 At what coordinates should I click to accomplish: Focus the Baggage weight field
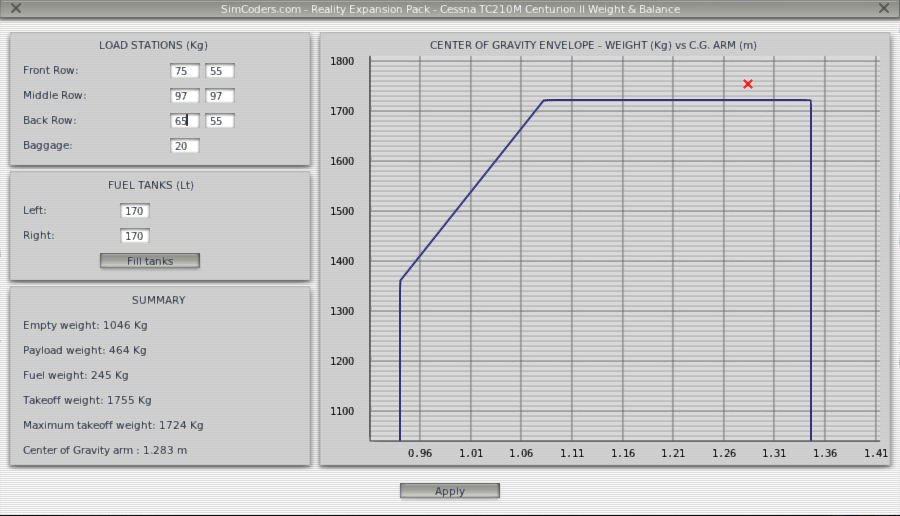[185, 146]
